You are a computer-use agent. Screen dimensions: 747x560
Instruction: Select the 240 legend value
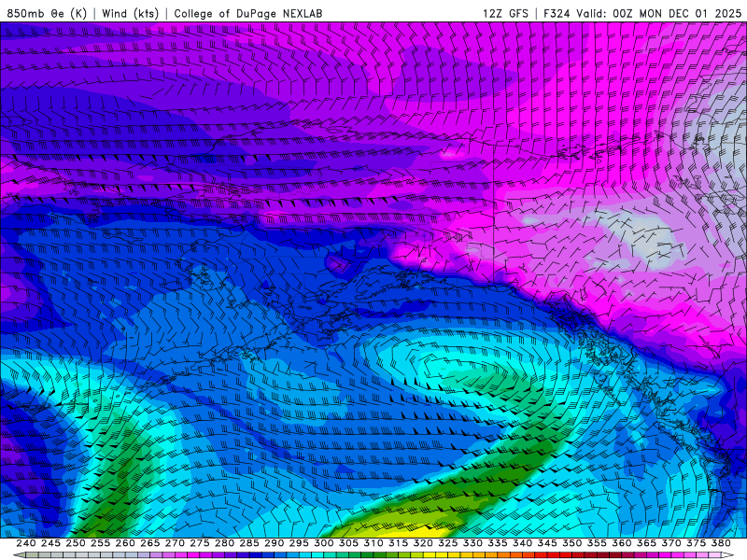click(x=26, y=543)
